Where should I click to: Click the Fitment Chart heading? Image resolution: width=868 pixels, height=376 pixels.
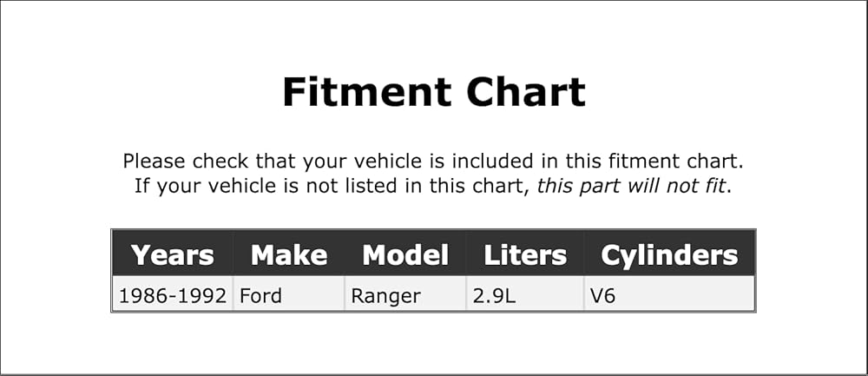pos(433,92)
